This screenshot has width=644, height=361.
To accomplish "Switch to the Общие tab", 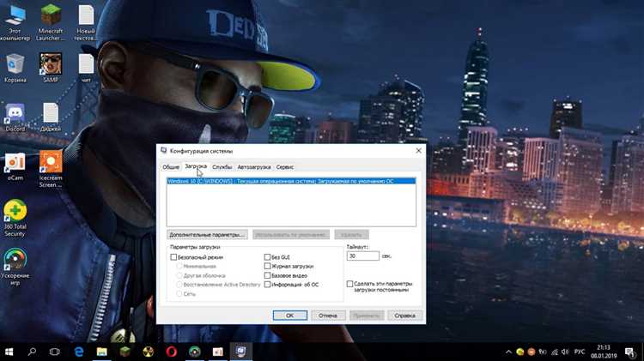I will pyautogui.click(x=171, y=167).
